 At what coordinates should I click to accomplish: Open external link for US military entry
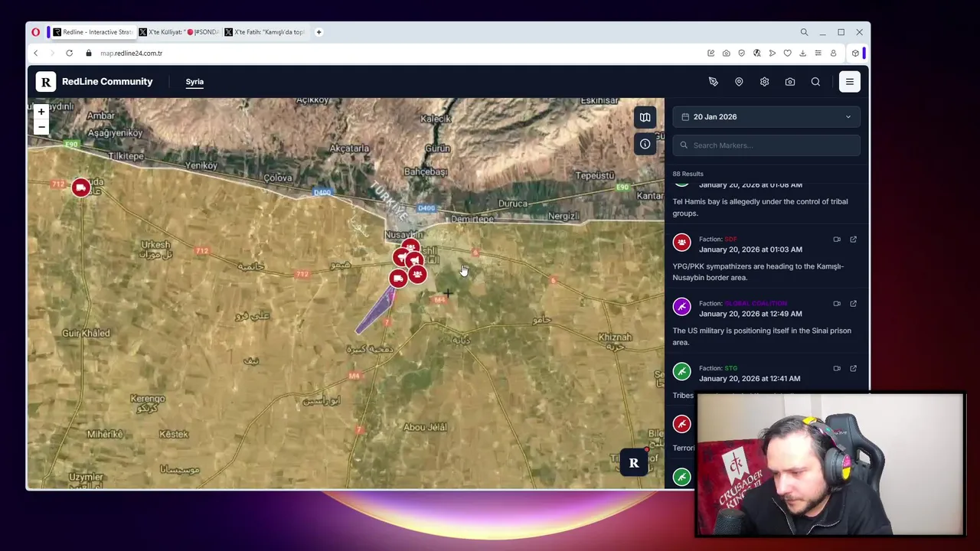(853, 304)
